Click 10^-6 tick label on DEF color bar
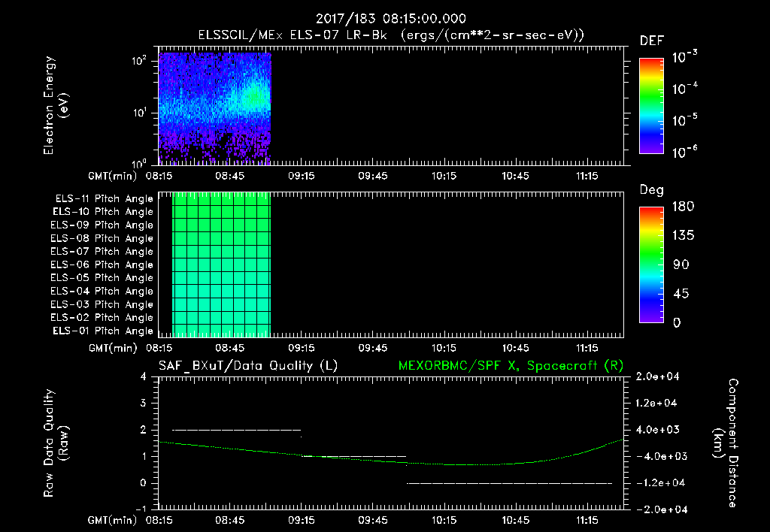The height and width of the screenshot is (532, 770). (684, 152)
